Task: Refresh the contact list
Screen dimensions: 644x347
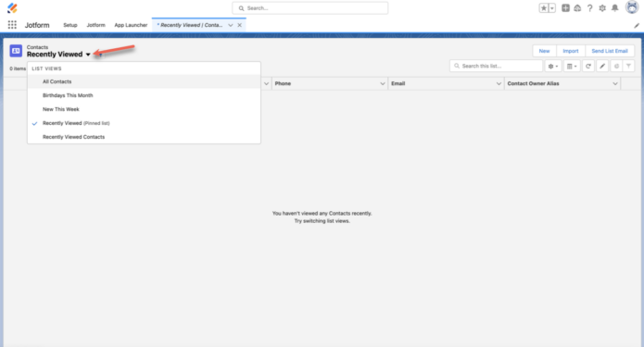Action: pyautogui.click(x=588, y=66)
